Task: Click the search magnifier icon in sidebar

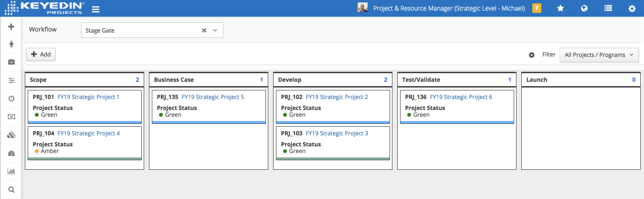Action: coord(11,189)
